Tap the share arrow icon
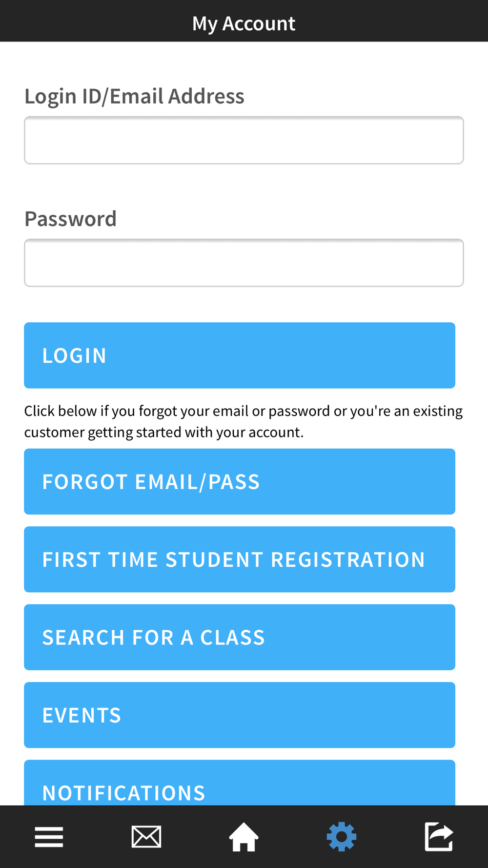This screenshot has height=868, width=488. [x=439, y=837]
